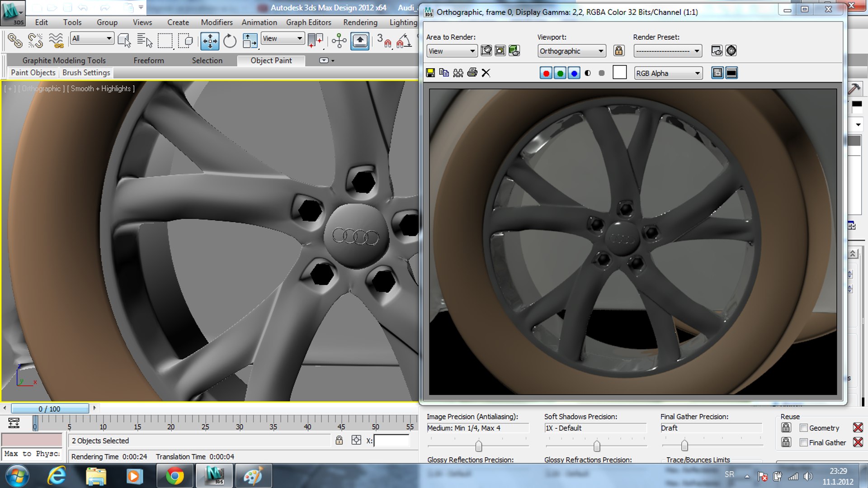Screen dimensions: 868x488
Task: Click the Unlink Selection tool
Action: click(x=35, y=41)
